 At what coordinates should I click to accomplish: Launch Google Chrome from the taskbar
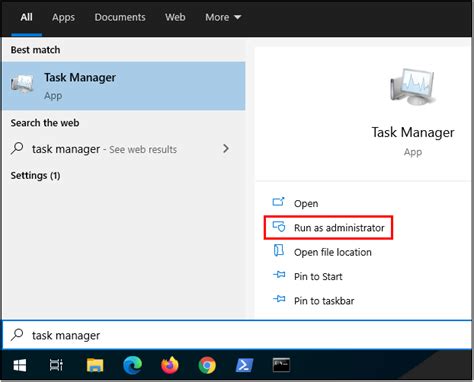(207, 365)
